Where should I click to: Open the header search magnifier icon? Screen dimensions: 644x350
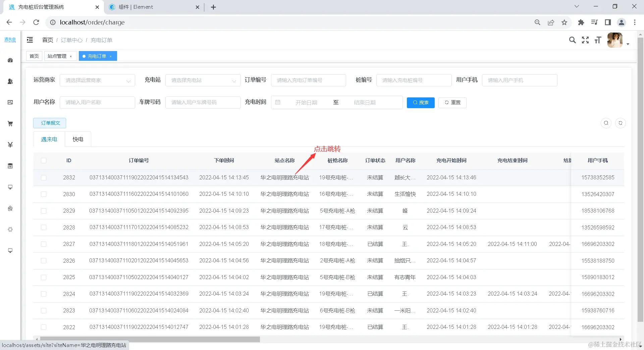573,40
